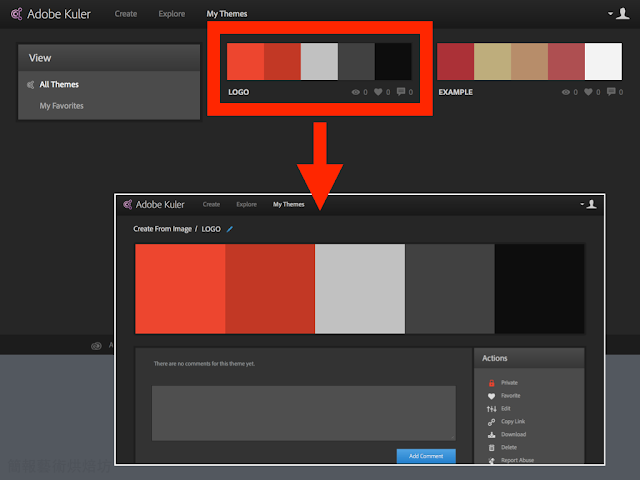The width and height of the screenshot is (640, 480).
Task: Click the Download action label
Action: 513,434
